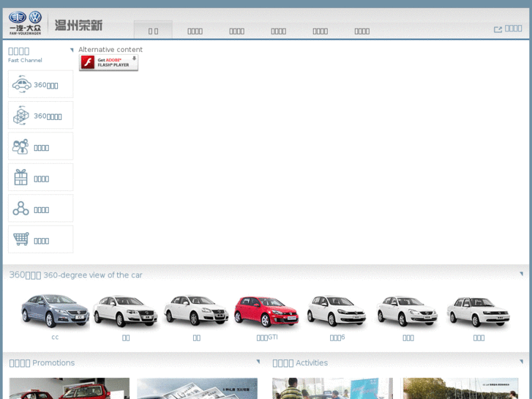Open the 360 cube panorama shortcut
The height and width of the screenshot is (399, 532).
coord(21,116)
